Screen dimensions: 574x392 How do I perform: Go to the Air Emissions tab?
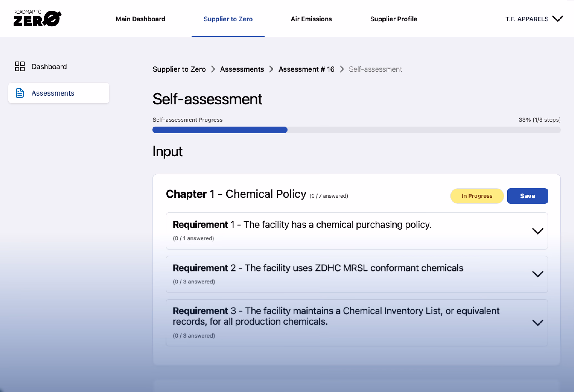[x=311, y=19]
